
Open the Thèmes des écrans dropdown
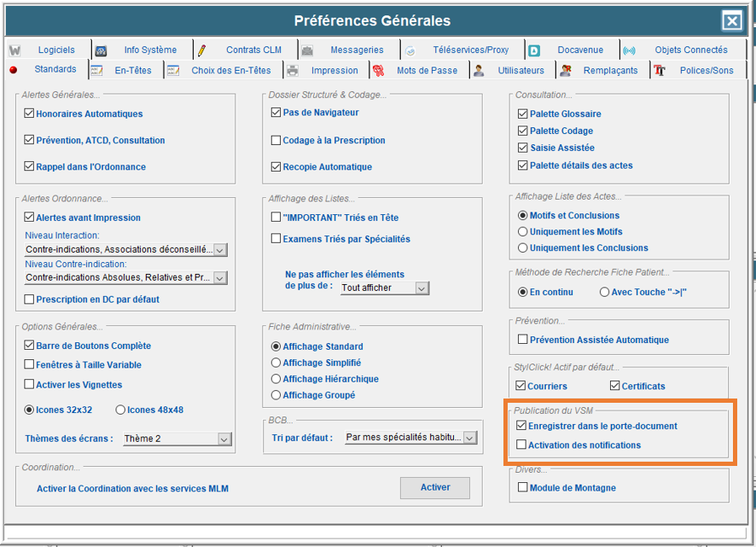tap(224, 439)
